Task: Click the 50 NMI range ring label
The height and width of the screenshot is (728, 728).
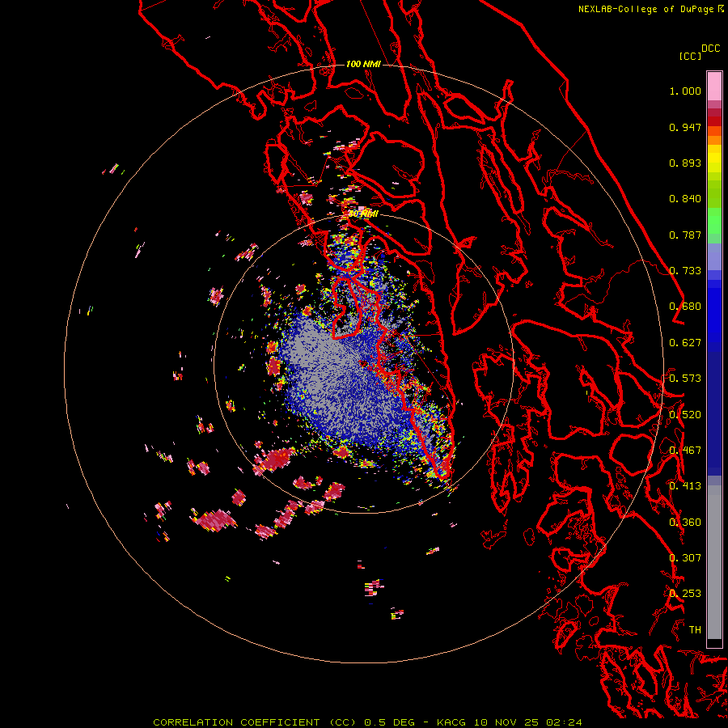Action: 363,214
